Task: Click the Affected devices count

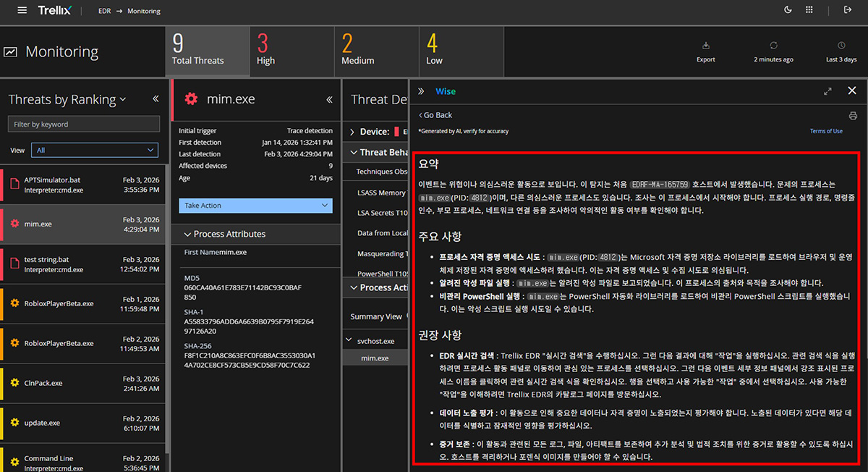Action: pos(331,166)
